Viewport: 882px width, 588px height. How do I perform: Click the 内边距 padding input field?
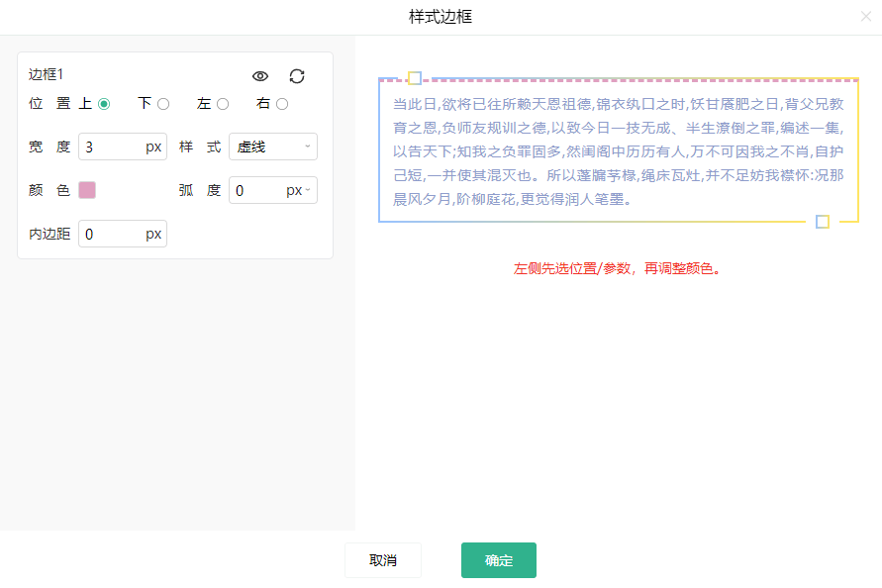(111, 234)
